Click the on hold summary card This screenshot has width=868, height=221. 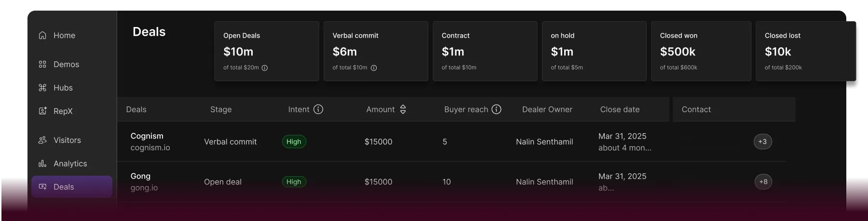(594, 51)
